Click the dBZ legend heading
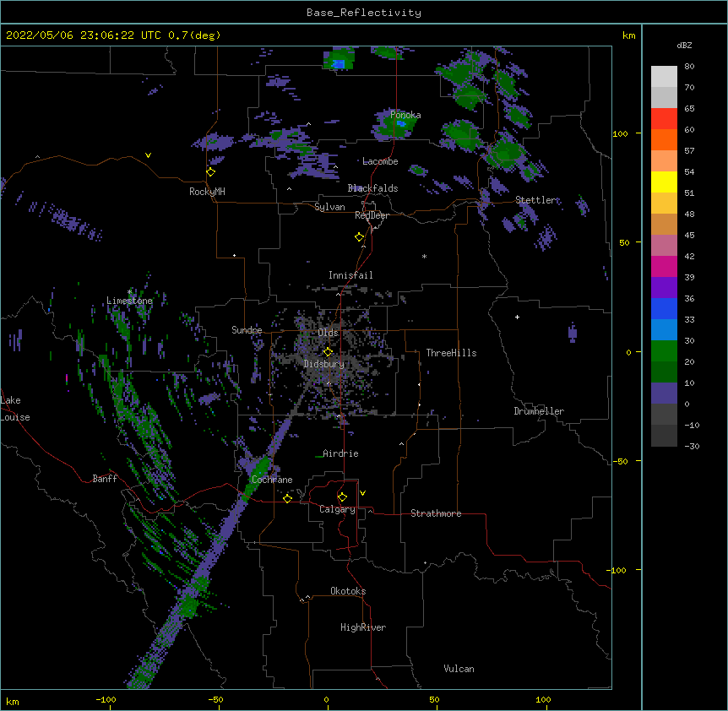Viewport: 728px width, 711px height. (x=684, y=45)
